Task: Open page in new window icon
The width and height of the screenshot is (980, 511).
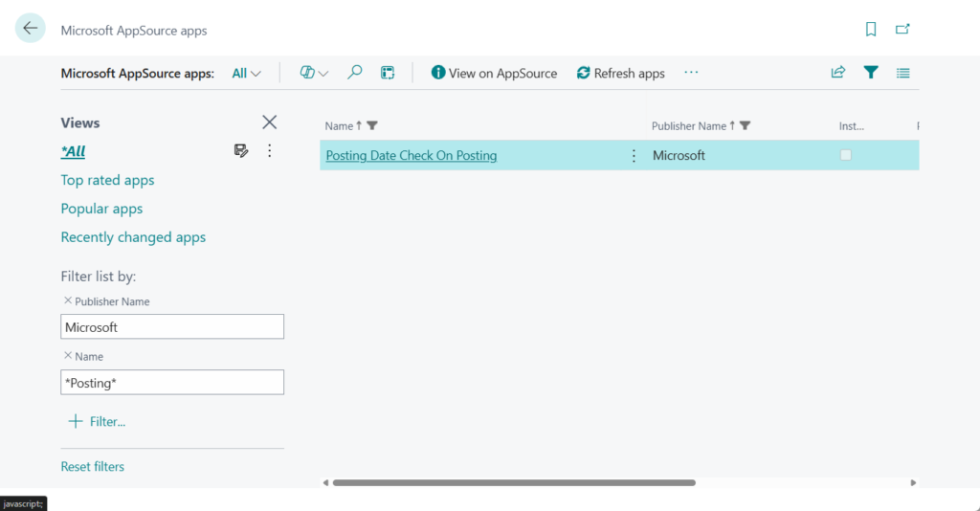Action: pos(902,30)
